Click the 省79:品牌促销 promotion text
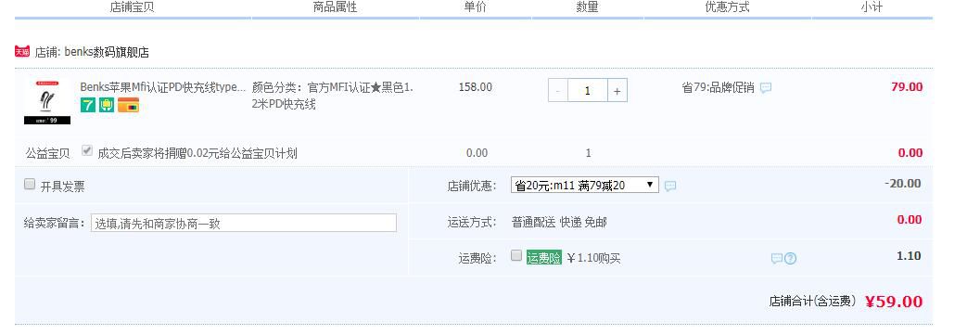The image size is (980, 335). pyautogui.click(x=718, y=88)
